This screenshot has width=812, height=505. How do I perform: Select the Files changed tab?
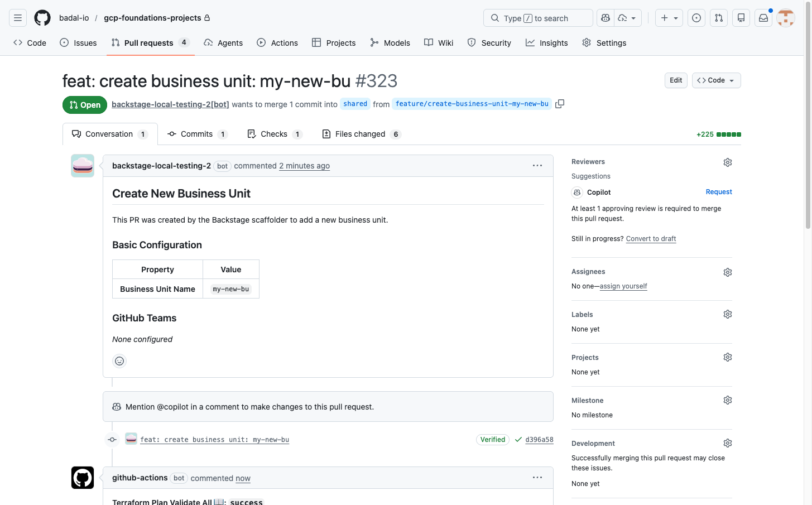click(x=361, y=134)
